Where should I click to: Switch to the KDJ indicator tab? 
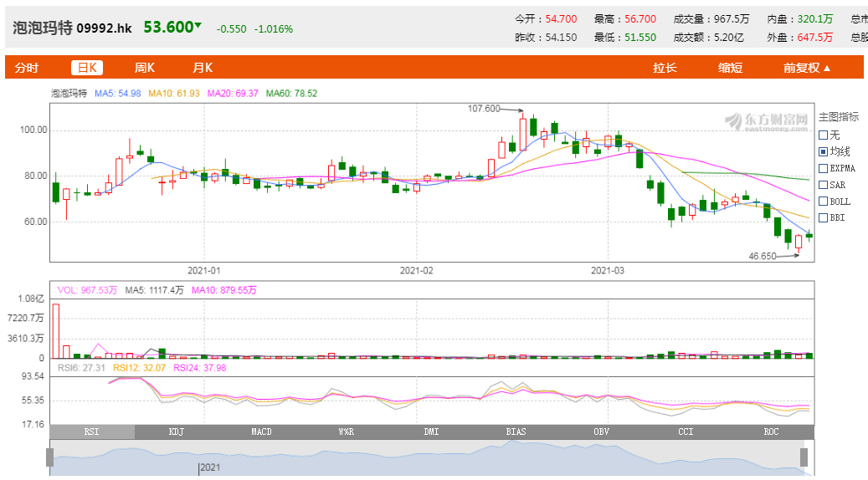(177, 431)
